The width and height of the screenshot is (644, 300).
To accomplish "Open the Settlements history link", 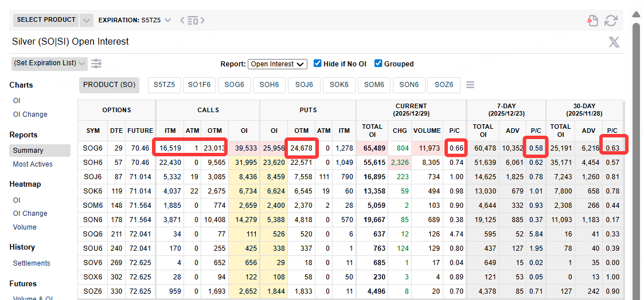I will point(32,263).
